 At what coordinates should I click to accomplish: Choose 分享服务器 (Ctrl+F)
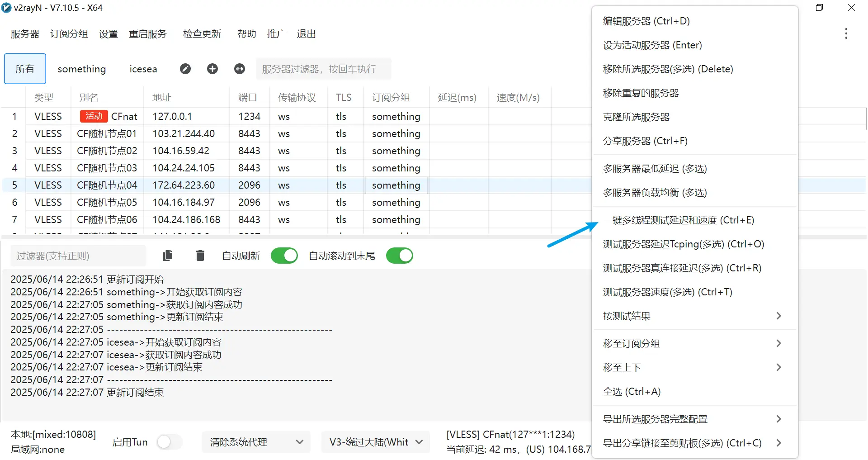tap(695, 141)
